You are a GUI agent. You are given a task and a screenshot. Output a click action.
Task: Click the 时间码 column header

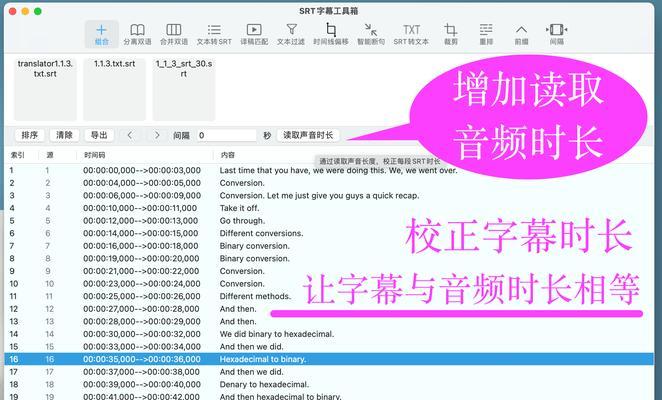coord(94,155)
